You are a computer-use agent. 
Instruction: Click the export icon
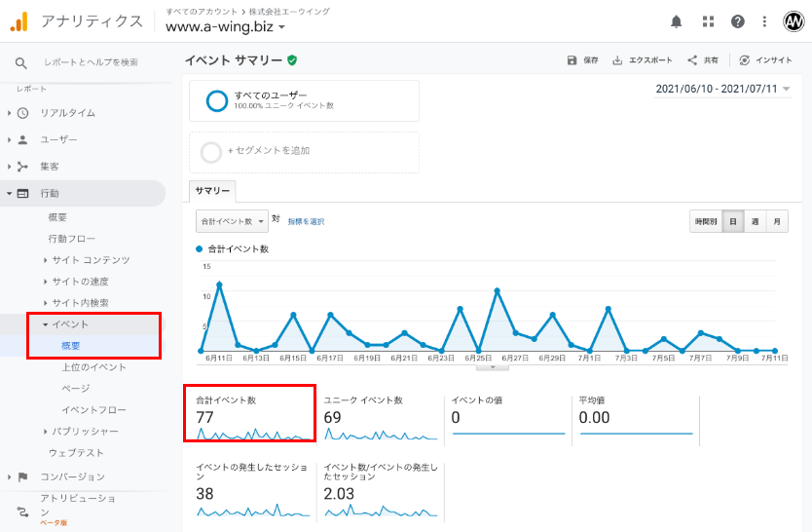[x=617, y=60]
